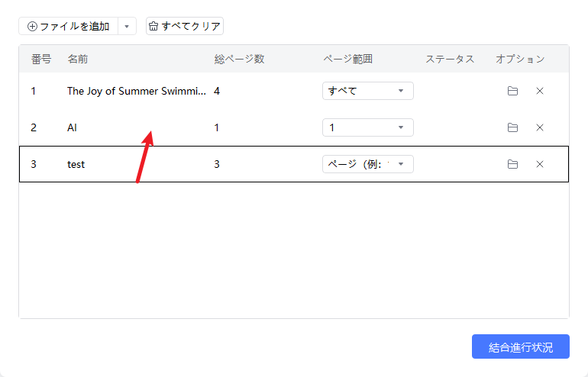The height and width of the screenshot is (377, 588).
Task: Open folder for The Joy of Summer row
Action: tap(512, 91)
